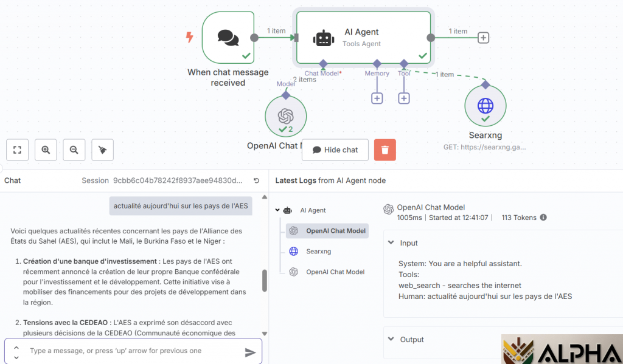The image size is (623, 364).
Task: Hide the chat panel
Action: click(335, 150)
